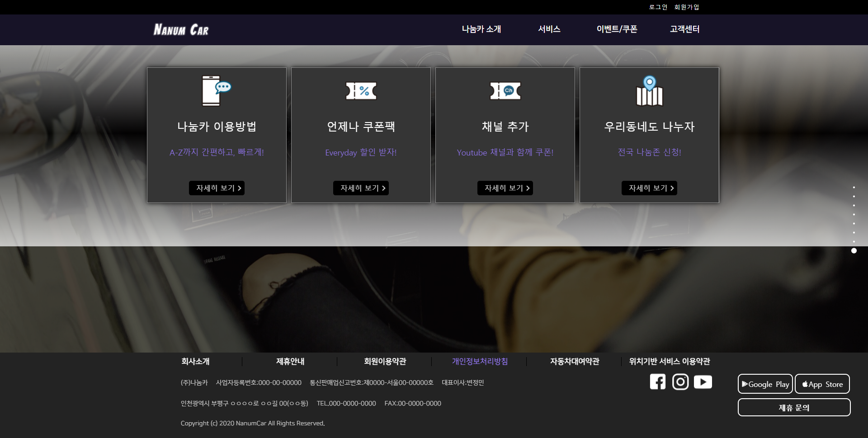Open 자세히 보기 under 언제나 쿠폰팩
The image size is (868, 438).
[361, 188]
